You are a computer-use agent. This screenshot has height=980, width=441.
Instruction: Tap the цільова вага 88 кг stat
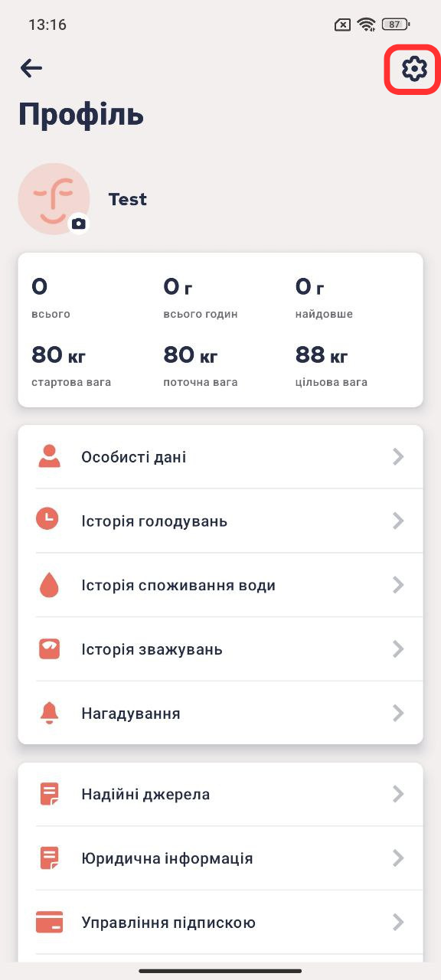click(332, 367)
